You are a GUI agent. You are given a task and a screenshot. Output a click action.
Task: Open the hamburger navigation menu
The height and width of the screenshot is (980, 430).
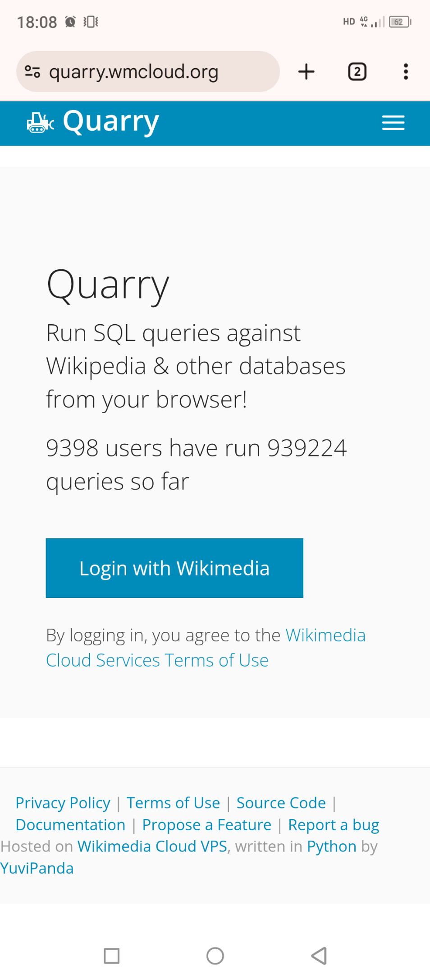coord(393,123)
